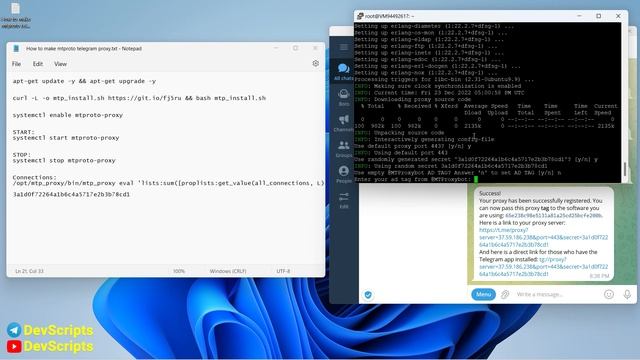This screenshot has height=360, width=640.
Task: Open Notepad Edit menu
Action: (x=38, y=64)
